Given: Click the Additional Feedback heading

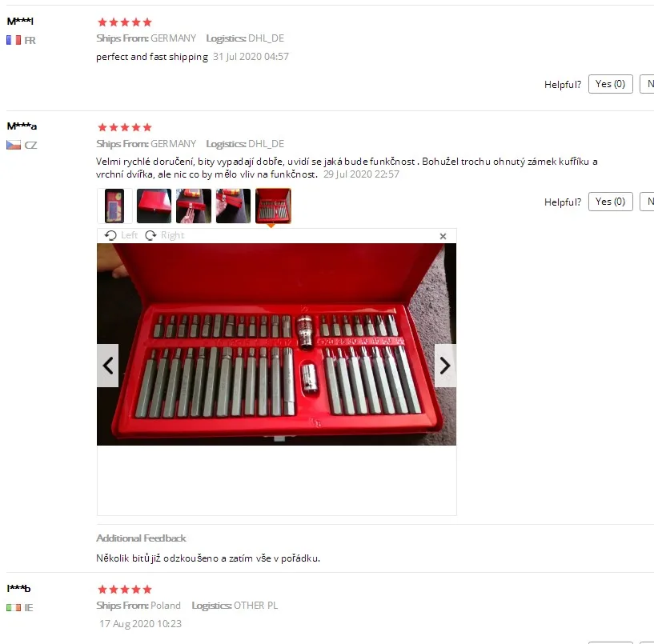Looking at the screenshot, I should (141, 538).
